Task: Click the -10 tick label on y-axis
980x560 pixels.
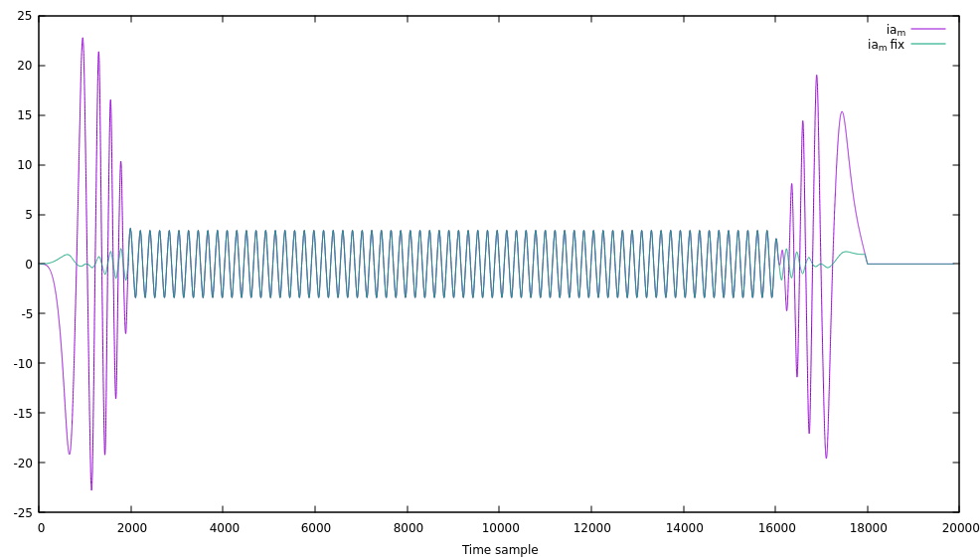Action: point(22,363)
